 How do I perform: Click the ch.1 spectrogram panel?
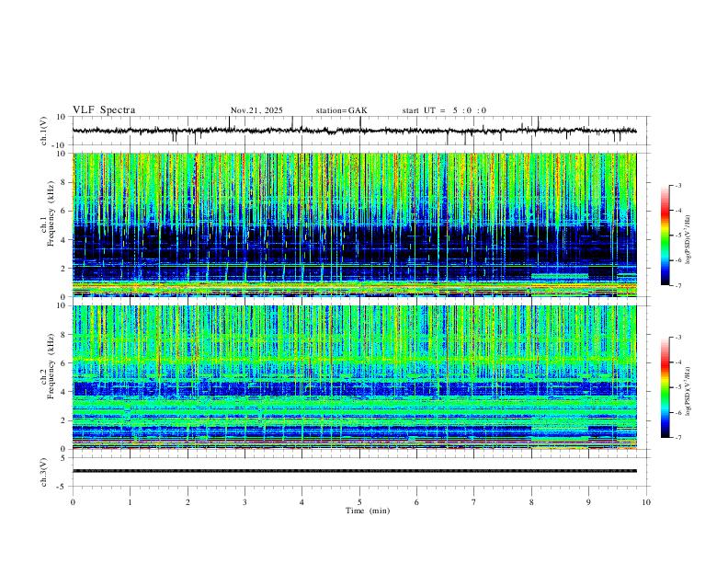point(355,224)
